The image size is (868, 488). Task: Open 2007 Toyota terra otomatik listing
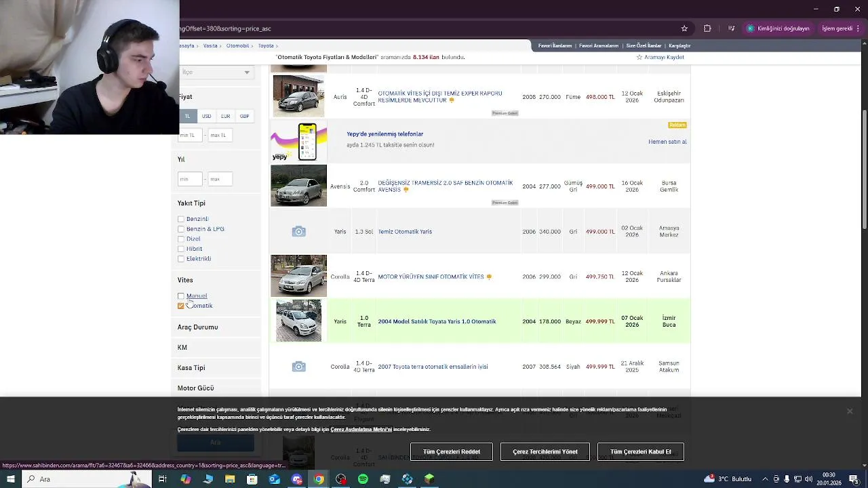point(433,367)
